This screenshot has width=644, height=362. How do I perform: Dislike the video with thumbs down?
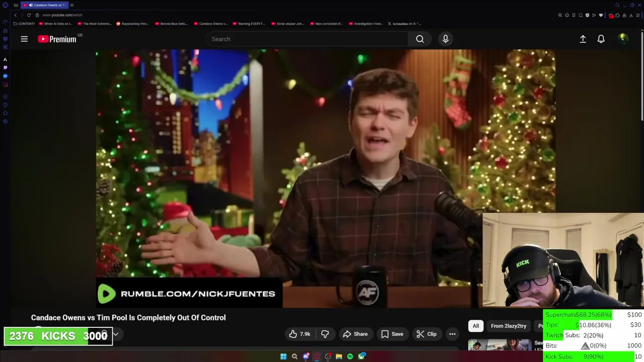point(325,334)
